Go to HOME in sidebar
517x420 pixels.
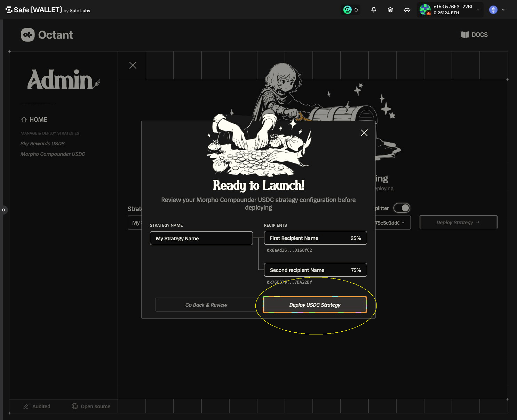[34, 120]
